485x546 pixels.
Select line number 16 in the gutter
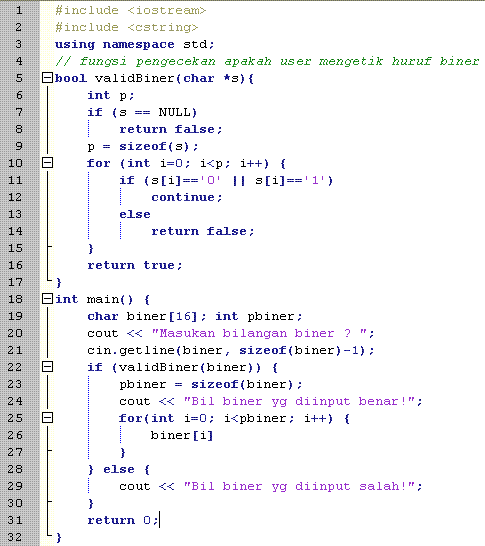coord(15,265)
